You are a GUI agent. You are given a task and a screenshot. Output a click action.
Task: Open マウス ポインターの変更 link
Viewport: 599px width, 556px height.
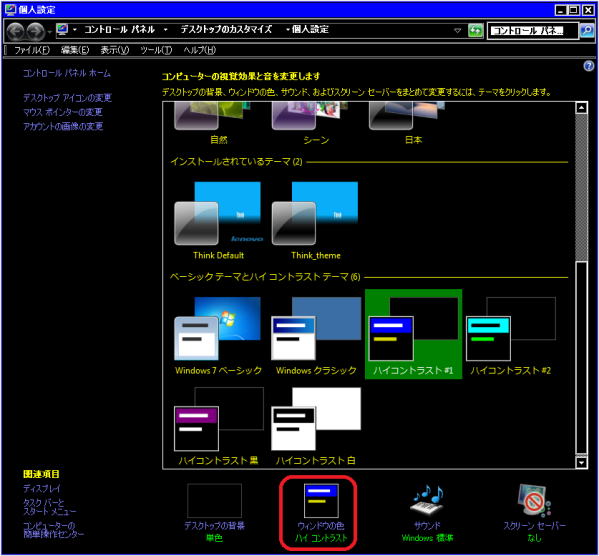tap(63, 112)
